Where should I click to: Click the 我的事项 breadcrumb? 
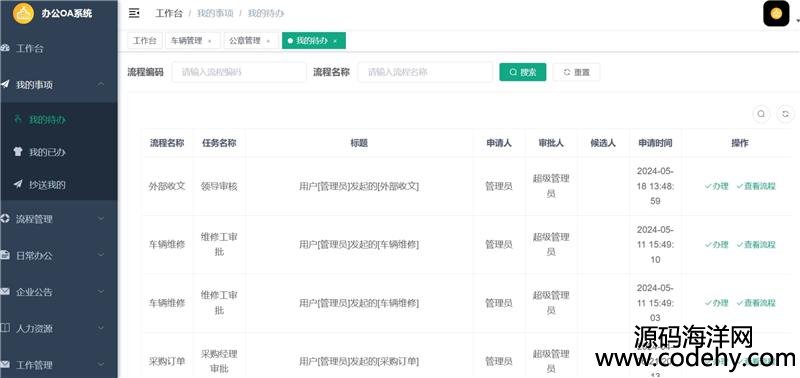[x=215, y=13]
